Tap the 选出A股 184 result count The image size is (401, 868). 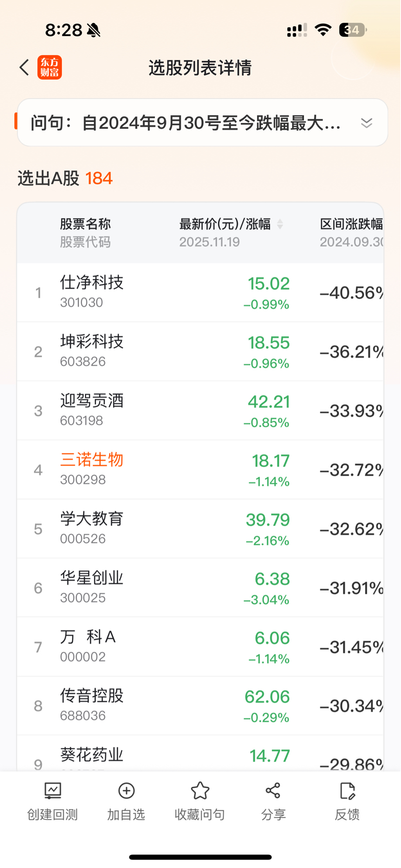(99, 179)
